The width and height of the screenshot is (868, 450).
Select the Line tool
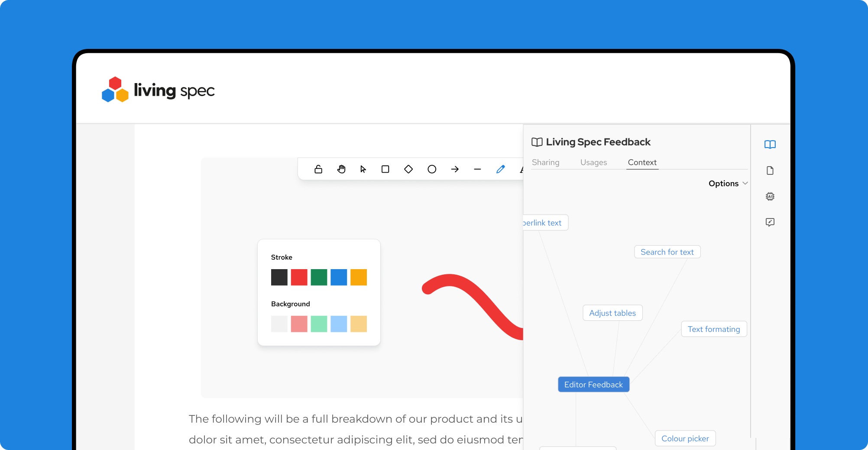[x=477, y=169]
